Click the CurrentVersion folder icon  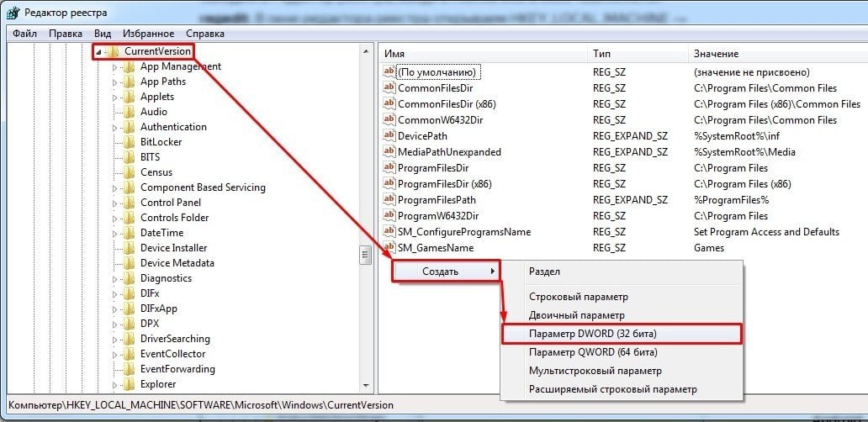pos(113,52)
